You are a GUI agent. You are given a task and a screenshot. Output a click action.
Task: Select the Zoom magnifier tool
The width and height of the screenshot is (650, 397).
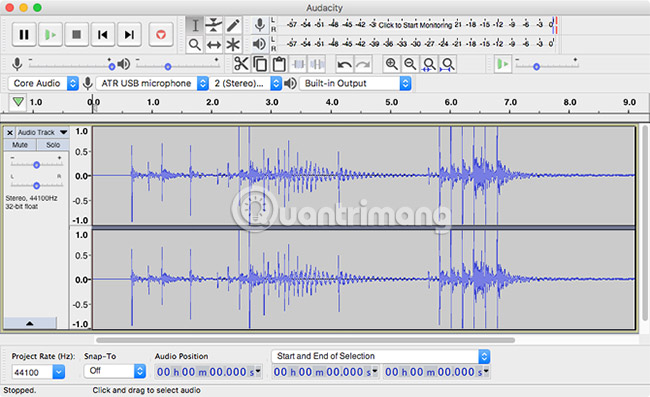point(195,44)
